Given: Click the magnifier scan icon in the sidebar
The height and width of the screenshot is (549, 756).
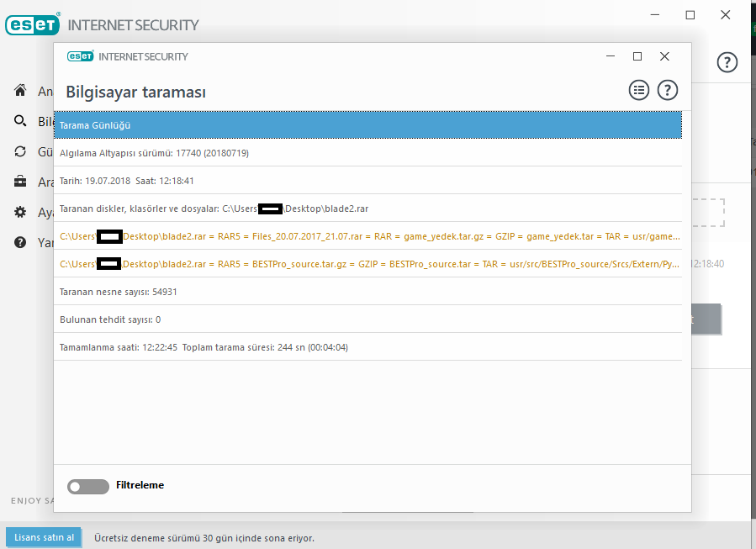Looking at the screenshot, I should click(x=20, y=120).
